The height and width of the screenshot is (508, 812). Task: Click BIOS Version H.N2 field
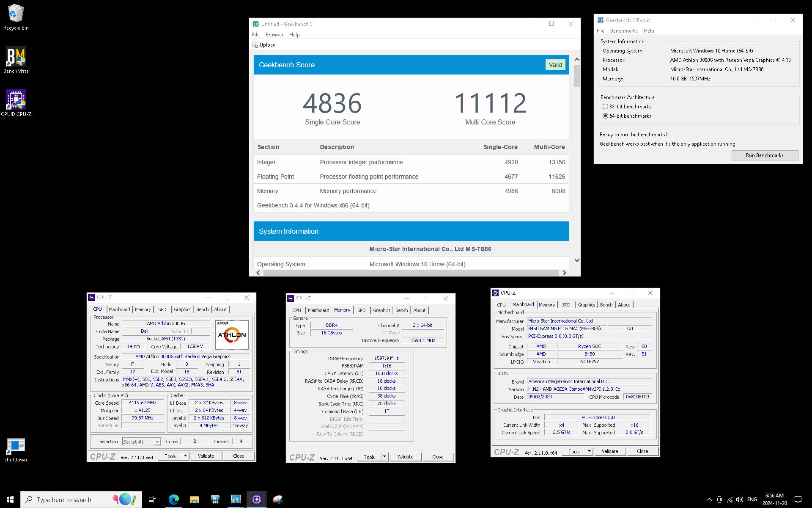(x=590, y=389)
